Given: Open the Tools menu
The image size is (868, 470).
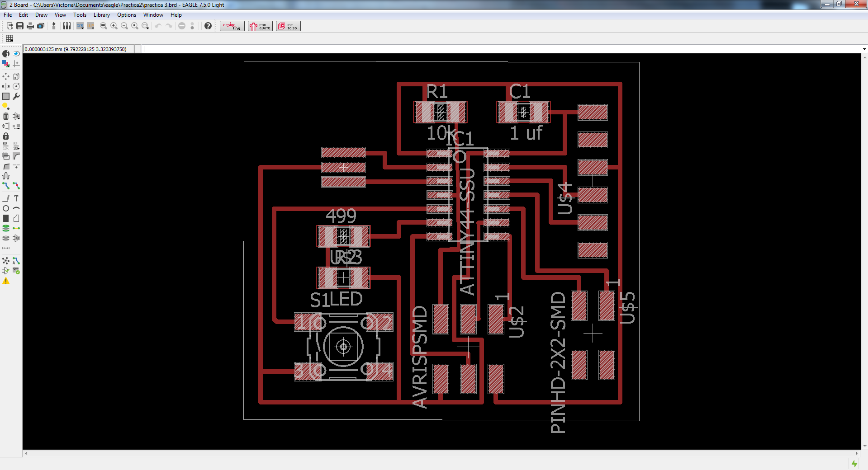Looking at the screenshot, I should [80, 15].
